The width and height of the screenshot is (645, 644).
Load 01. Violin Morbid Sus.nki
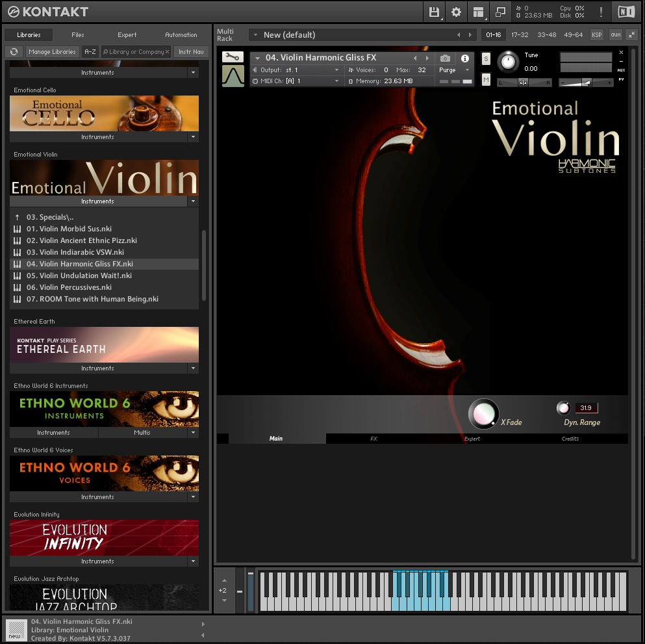click(104, 229)
